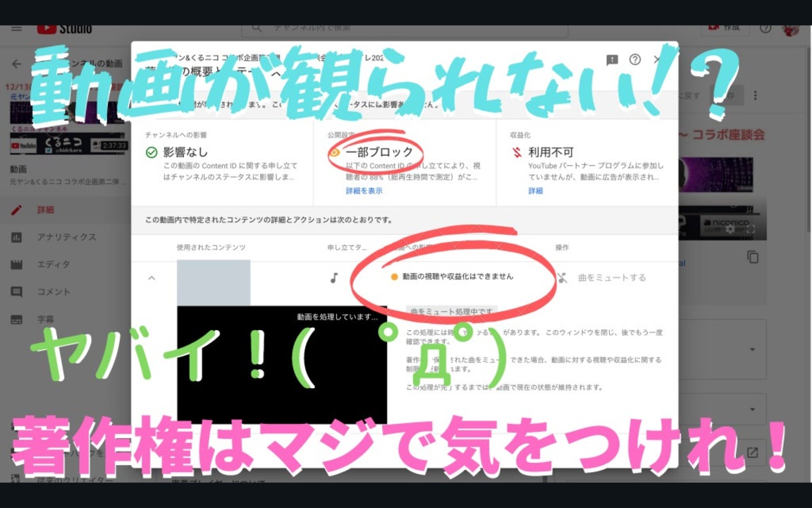The image size is (812, 508).
Task: Open the 詳細 link under 利用不可
Action: point(536,190)
